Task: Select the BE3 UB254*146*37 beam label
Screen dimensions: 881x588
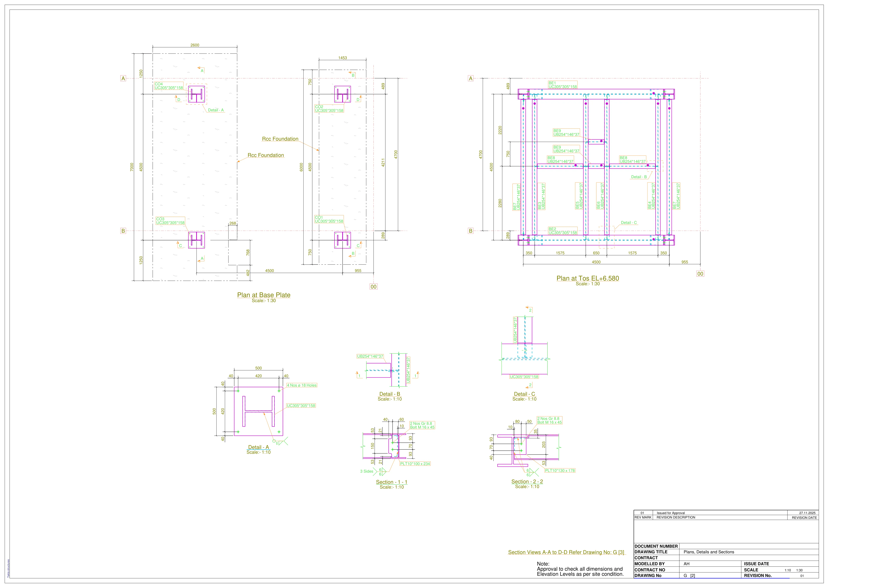Action: click(x=542, y=196)
